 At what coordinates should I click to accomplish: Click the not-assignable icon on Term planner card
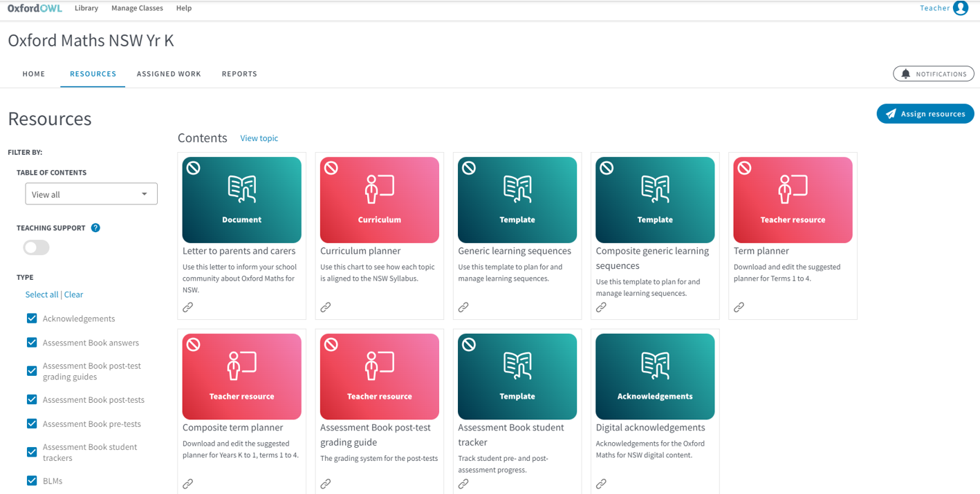(x=744, y=168)
